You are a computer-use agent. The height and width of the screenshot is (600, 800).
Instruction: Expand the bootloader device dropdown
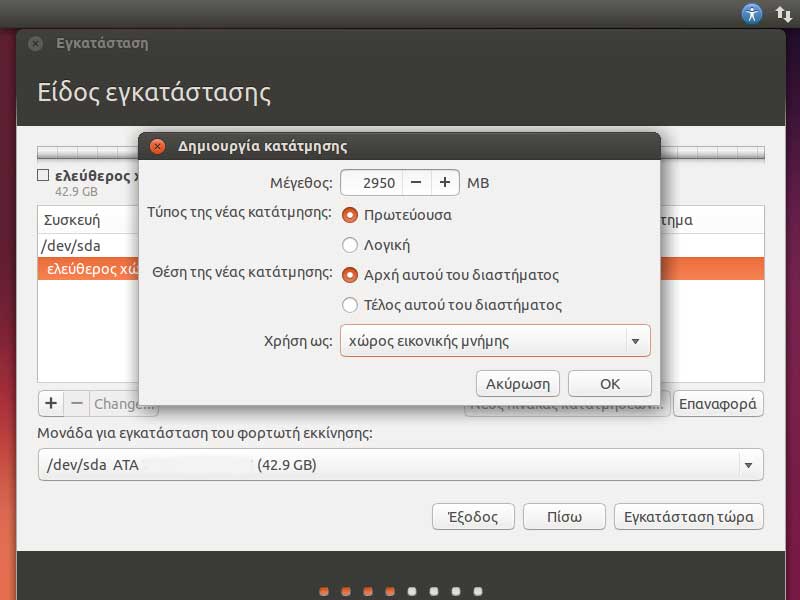pos(747,465)
